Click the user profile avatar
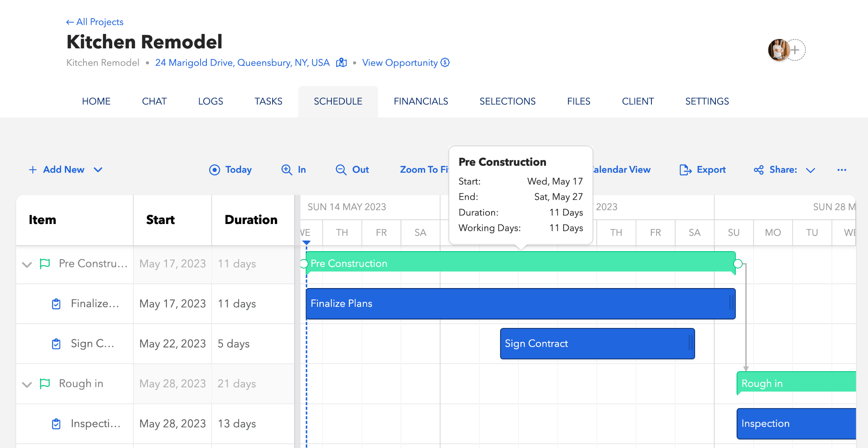 tap(778, 50)
